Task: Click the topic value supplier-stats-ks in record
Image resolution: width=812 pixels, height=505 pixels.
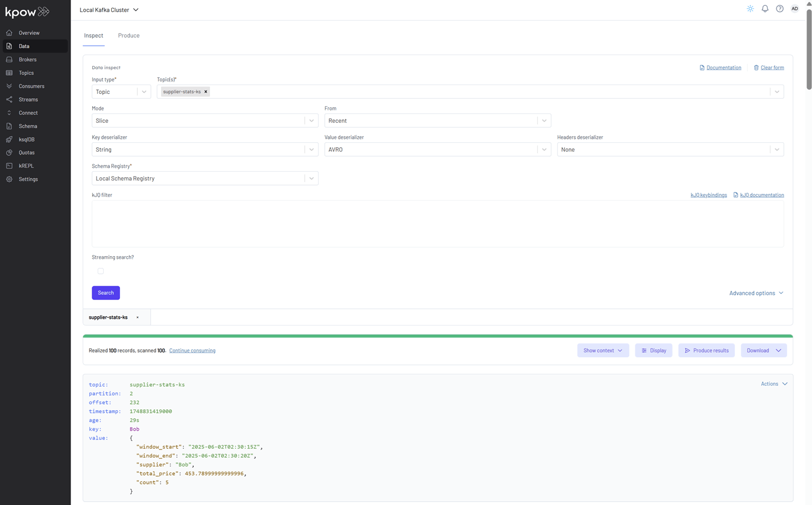Action: point(157,385)
